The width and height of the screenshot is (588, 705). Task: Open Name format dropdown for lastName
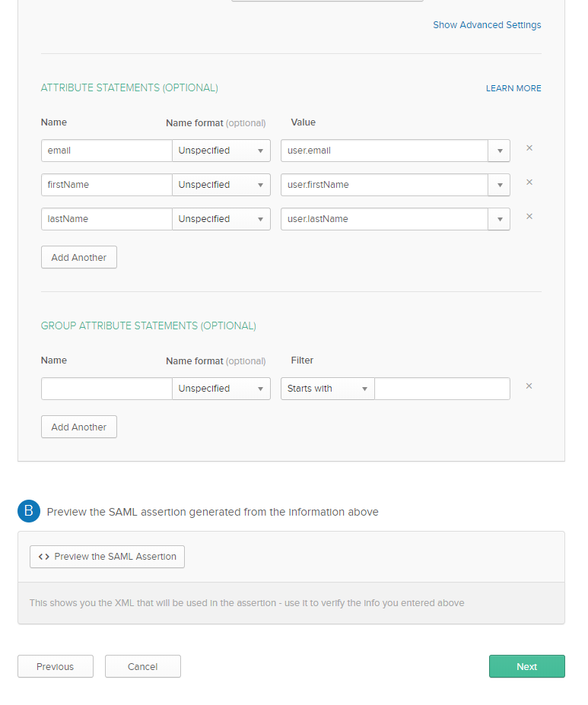pyautogui.click(x=221, y=219)
